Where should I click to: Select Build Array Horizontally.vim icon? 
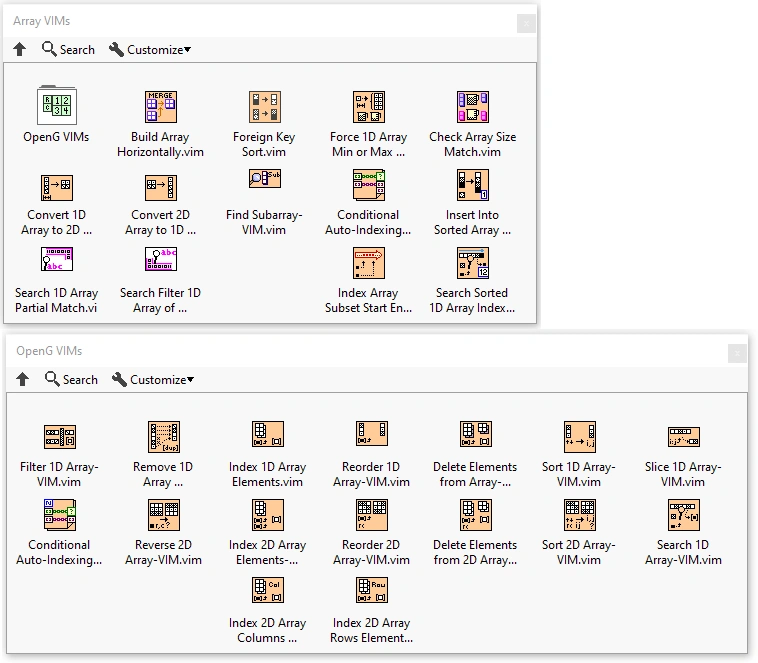pyautogui.click(x=161, y=106)
